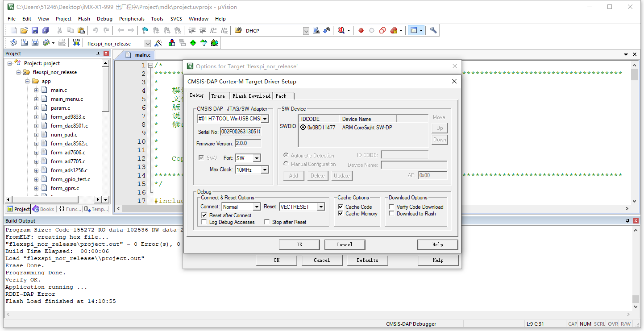Paste from clipboard using the toolbar icon
This screenshot has height=331, width=644.
coord(81,30)
